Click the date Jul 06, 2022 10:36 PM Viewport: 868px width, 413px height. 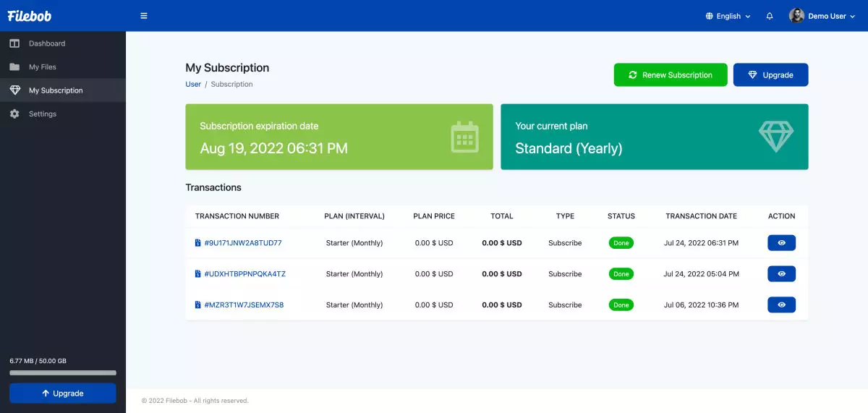coord(701,305)
